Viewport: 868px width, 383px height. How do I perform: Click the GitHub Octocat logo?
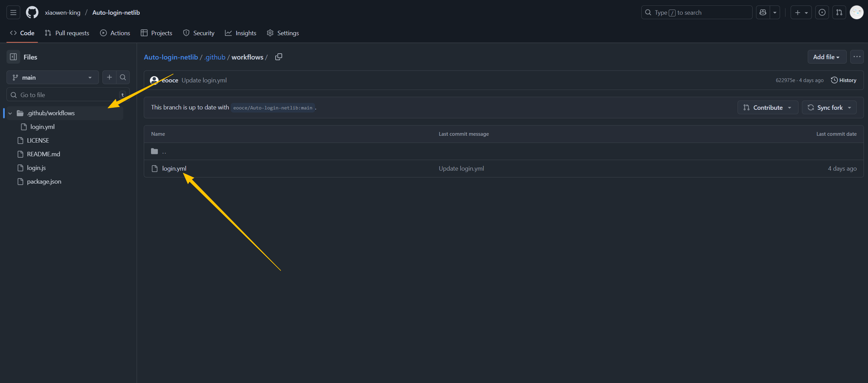tap(32, 13)
